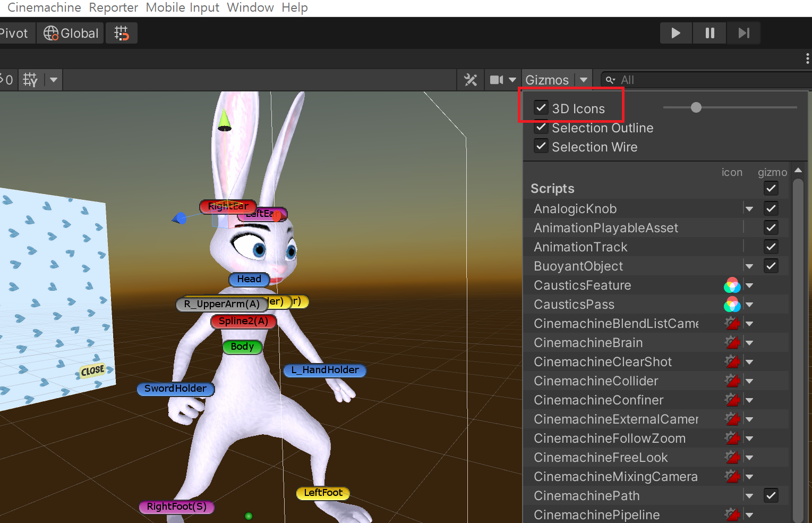
Task: Select the Head bone label
Action: click(x=249, y=279)
